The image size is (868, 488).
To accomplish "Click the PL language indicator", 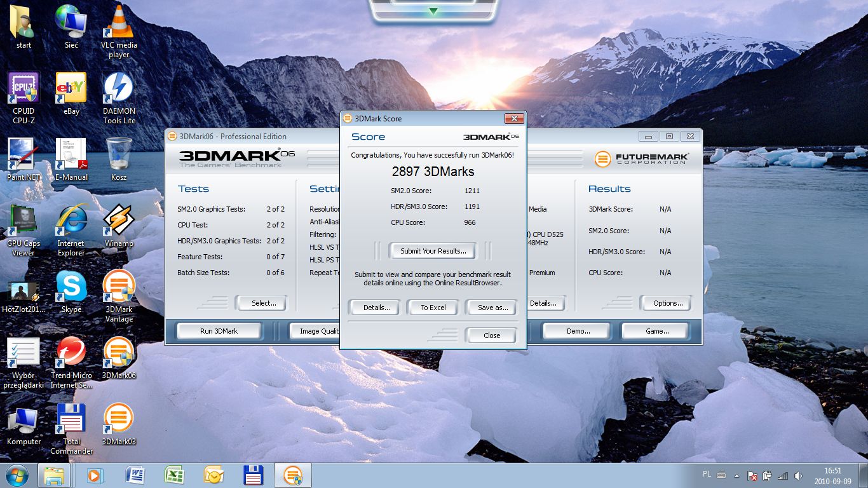I will click(x=707, y=474).
